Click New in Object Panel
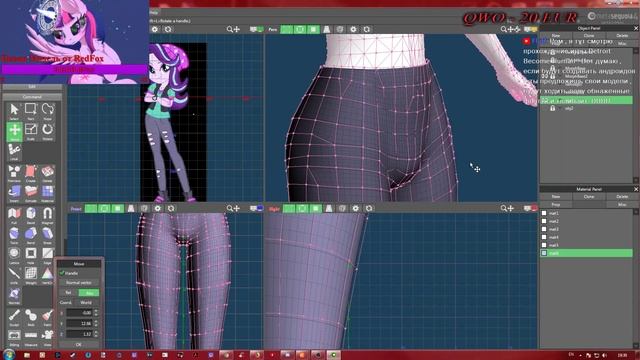 [x=556, y=36]
